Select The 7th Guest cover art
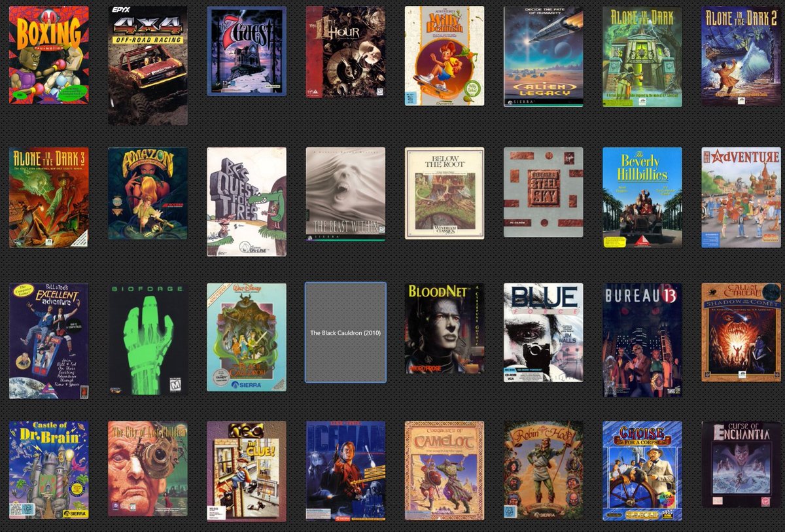 247,51
